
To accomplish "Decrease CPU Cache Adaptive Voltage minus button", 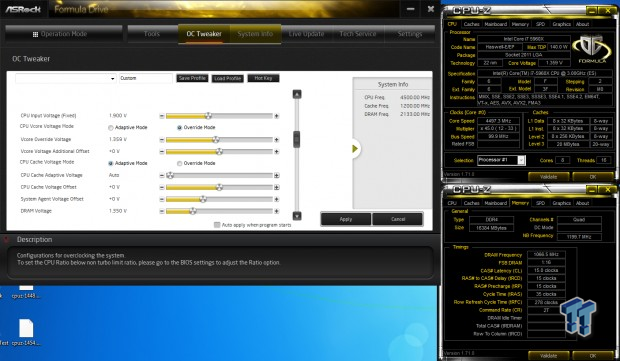I will (162, 175).
